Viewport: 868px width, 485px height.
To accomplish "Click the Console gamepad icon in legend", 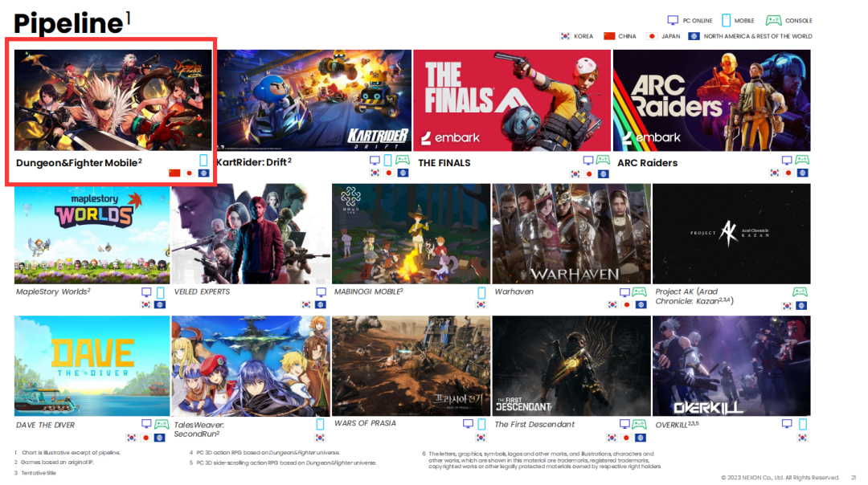I will (x=773, y=20).
